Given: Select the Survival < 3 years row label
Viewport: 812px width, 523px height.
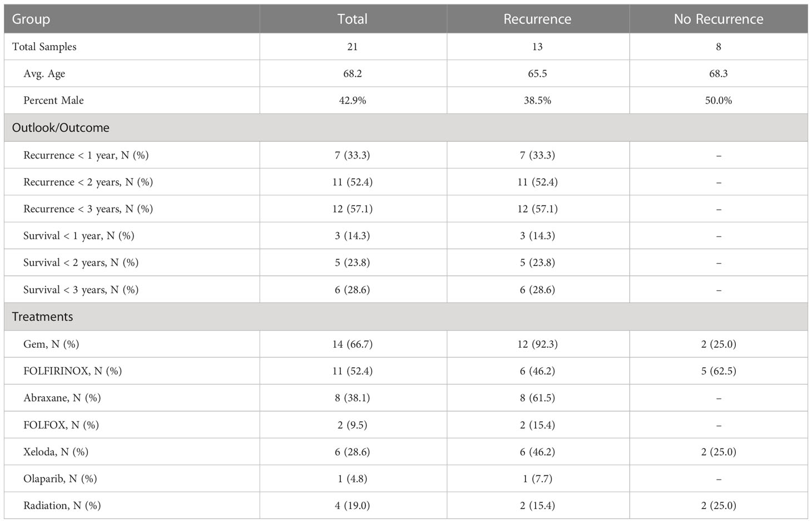Looking at the screenshot, I should tap(81, 290).
